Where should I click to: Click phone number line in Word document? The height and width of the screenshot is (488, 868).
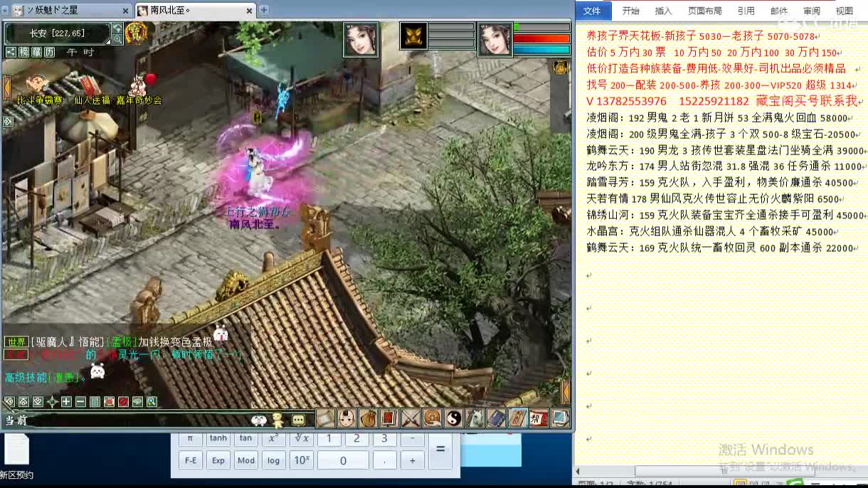[722, 101]
